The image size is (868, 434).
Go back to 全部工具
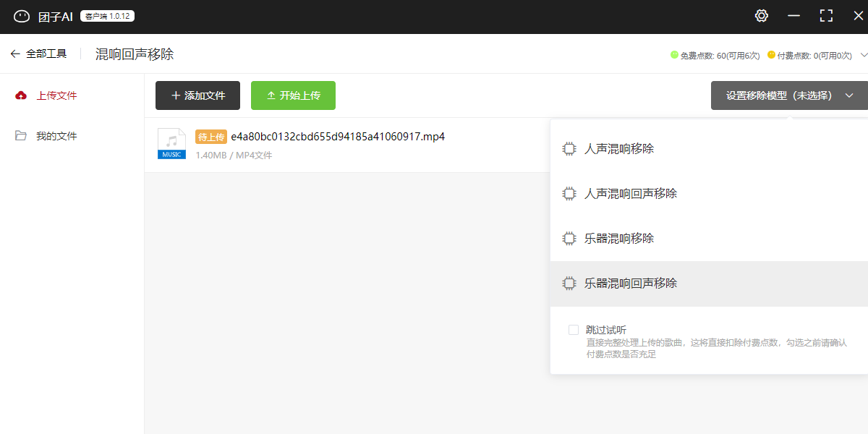point(46,54)
